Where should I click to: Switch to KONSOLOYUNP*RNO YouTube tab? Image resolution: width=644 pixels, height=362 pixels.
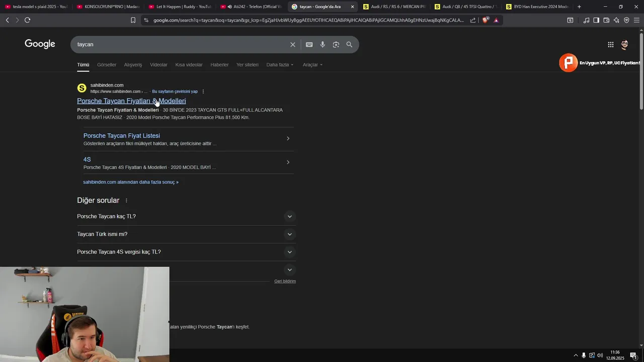[x=108, y=7]
